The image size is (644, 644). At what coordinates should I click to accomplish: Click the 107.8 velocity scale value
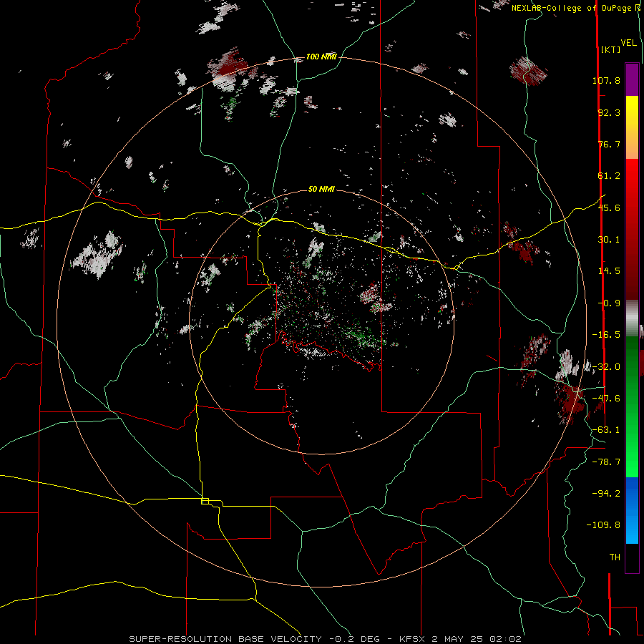606,80
